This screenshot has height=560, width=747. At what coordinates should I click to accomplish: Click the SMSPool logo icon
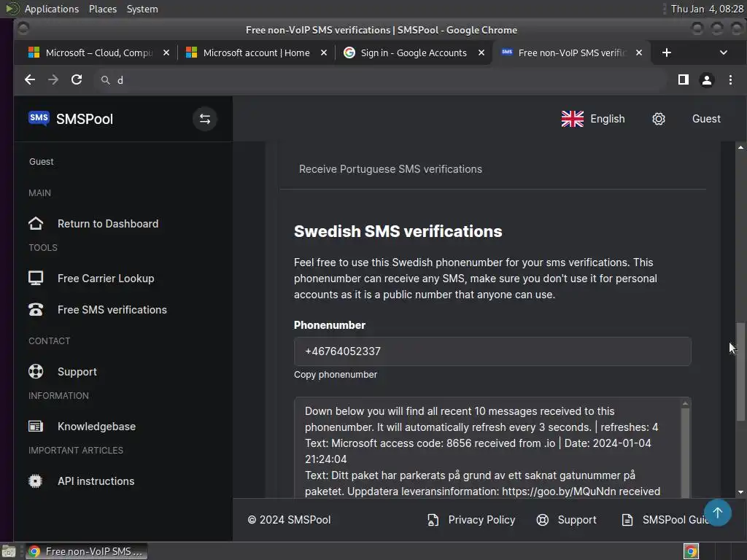pyautogui.click(x=39, y=118)
